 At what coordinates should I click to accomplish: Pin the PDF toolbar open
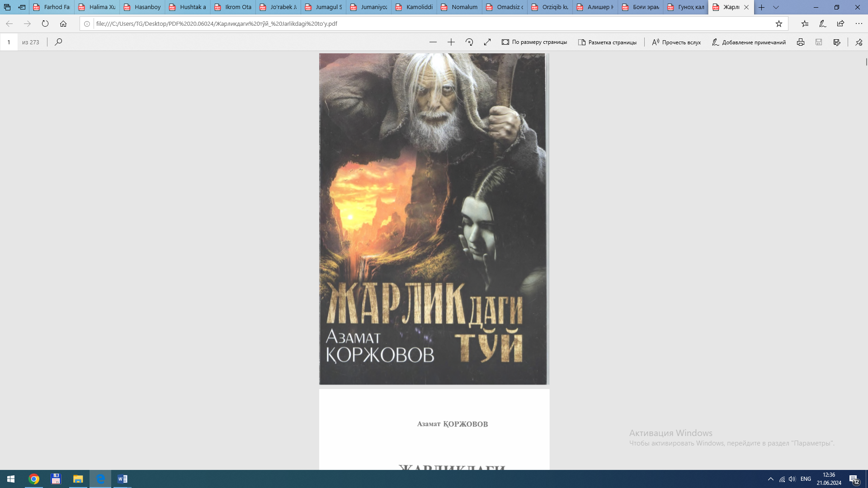pos(859,42)
